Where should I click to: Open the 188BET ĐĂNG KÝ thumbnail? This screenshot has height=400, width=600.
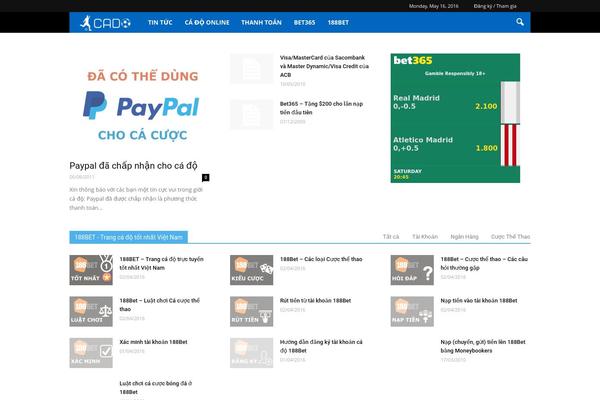(x=251, y=353)
